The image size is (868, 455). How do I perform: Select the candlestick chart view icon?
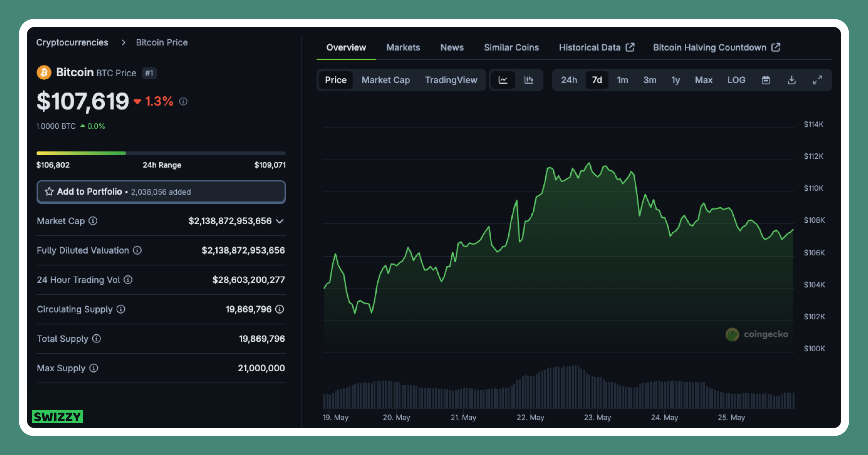click(x=529, y=80)
